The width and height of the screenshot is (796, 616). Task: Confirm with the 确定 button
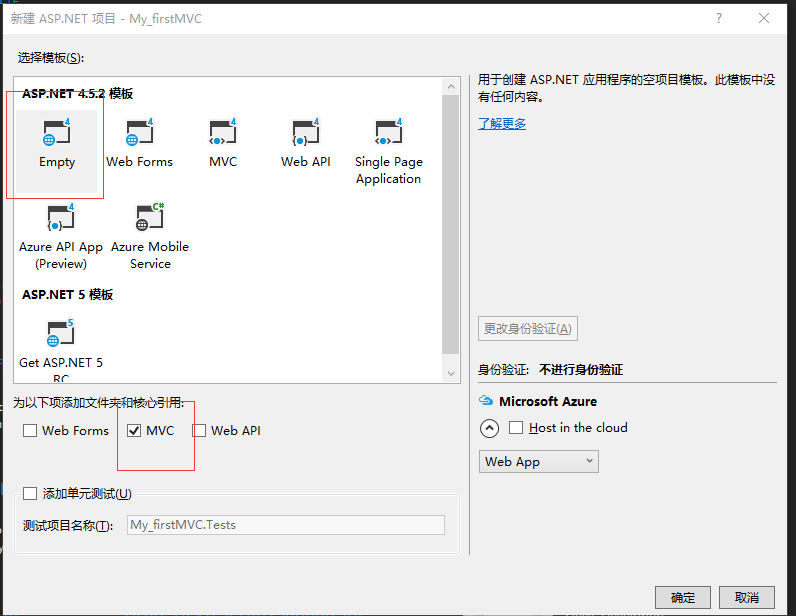pyautogui.click(x=683, y=597)
